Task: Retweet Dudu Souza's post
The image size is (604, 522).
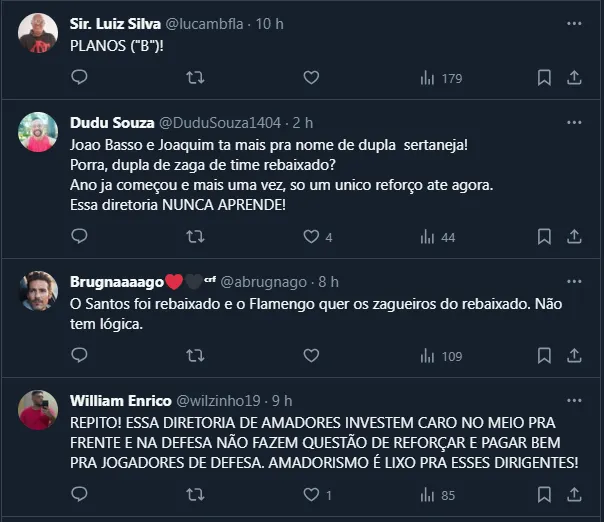Action: click(x=196, y=237)
